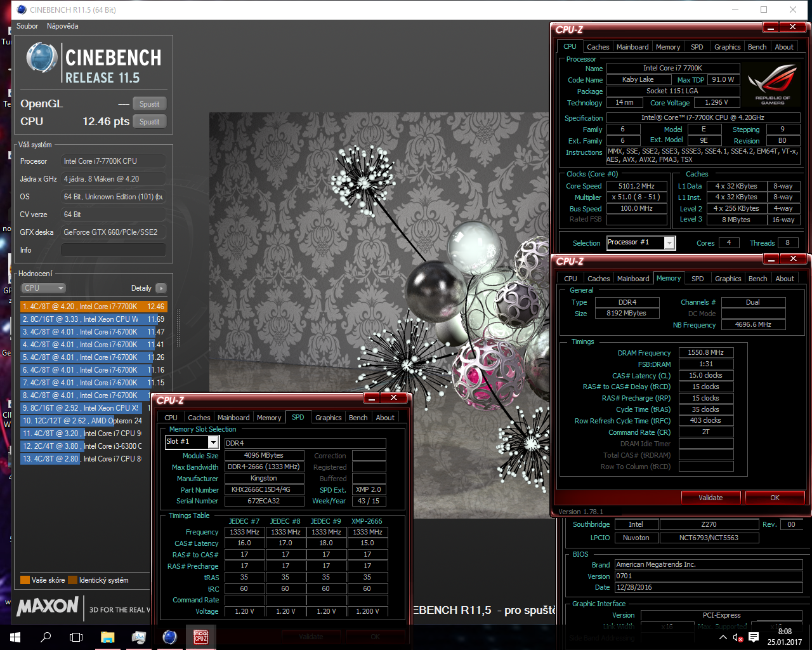The image size is (812, 650).
Task: Click Cinebench sphere icon in taskbar
Action: [169, 637]
